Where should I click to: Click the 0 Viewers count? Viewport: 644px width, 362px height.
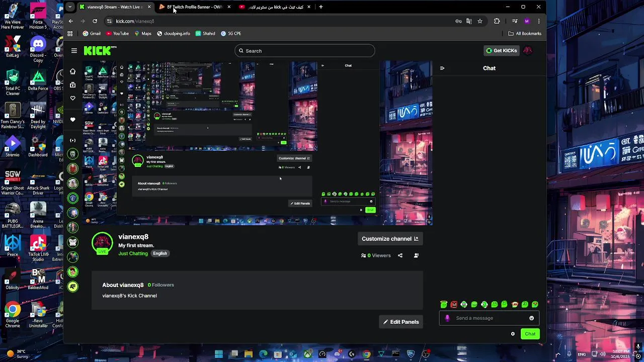click(x=376, y=255)
